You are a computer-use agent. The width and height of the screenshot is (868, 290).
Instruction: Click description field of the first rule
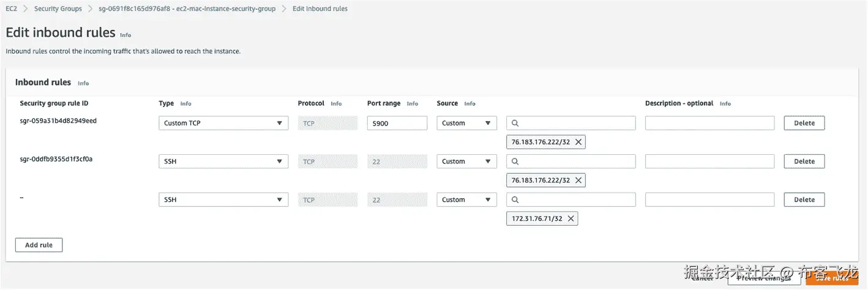[x=709, y=124]
